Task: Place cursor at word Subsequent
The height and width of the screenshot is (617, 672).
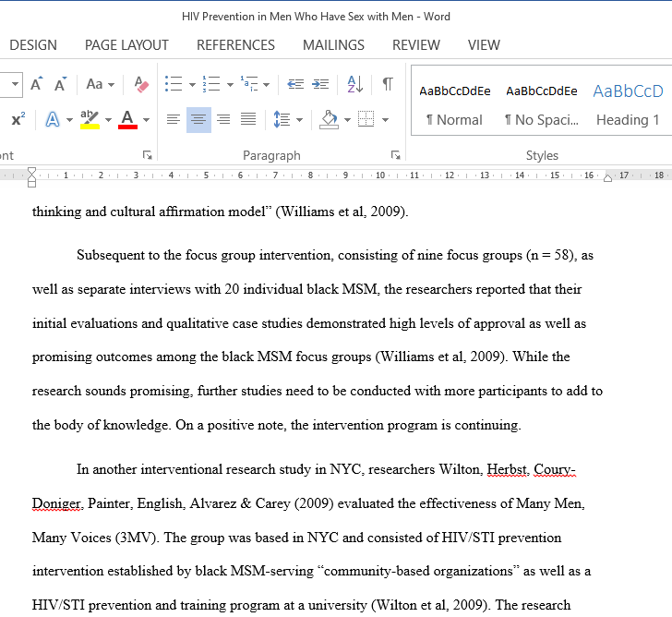Action: point(110,255)
